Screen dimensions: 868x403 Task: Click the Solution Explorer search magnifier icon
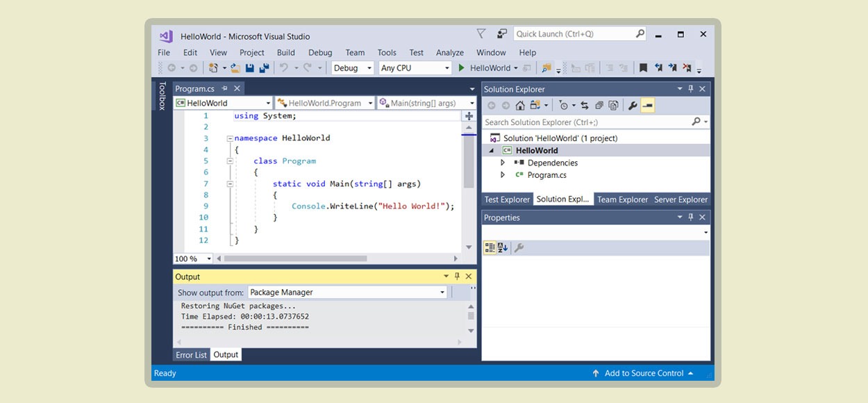pyautogui.click(x=696, y=122)
